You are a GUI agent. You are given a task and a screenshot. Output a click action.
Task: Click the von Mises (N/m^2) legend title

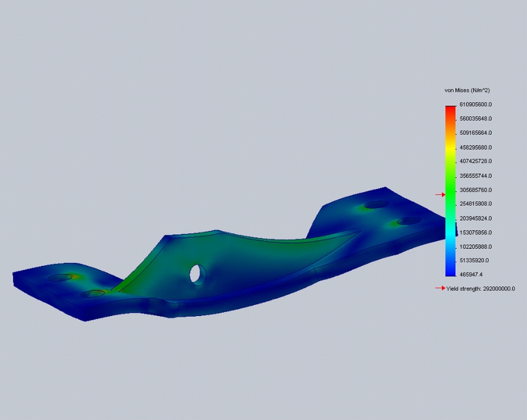pos(467,90)
